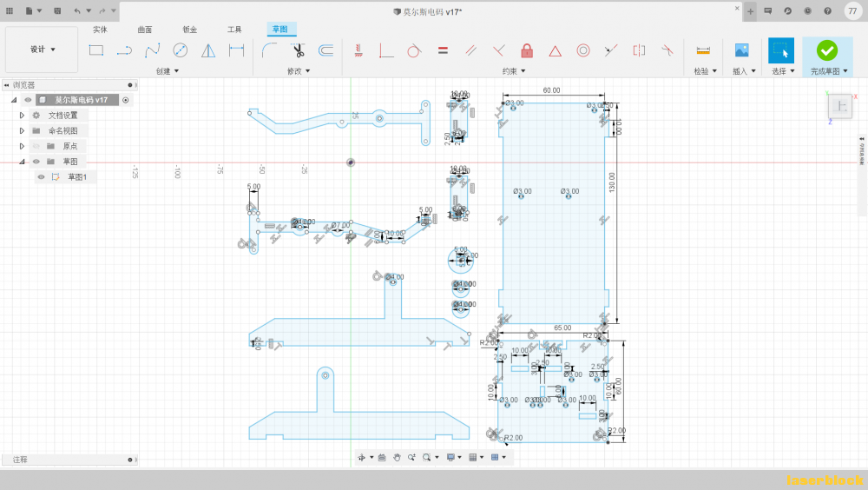Toggle visibility of 原点 folder
The image size is (868, 490).
[x=36, y=146]
